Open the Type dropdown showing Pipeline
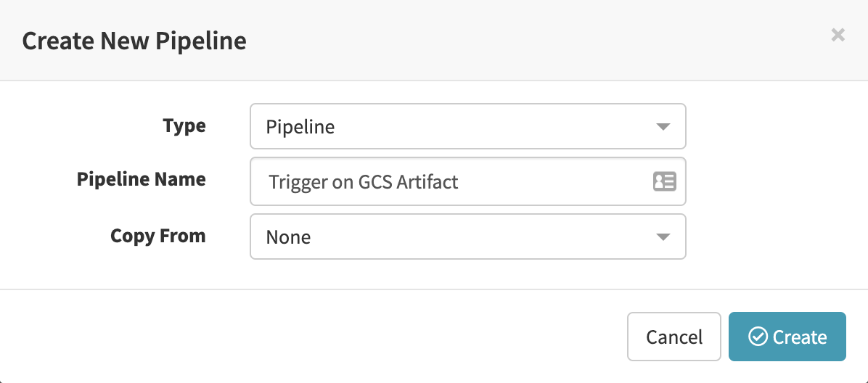The width and height of the screenshot is (868, 383). pos(467,127)
